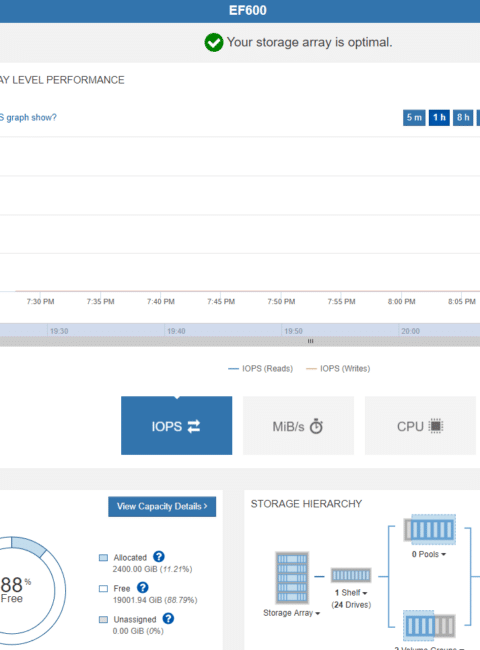Expand the 0 Pools dropdown
Screen dimensions: 480x650
(x=429, y=554)
